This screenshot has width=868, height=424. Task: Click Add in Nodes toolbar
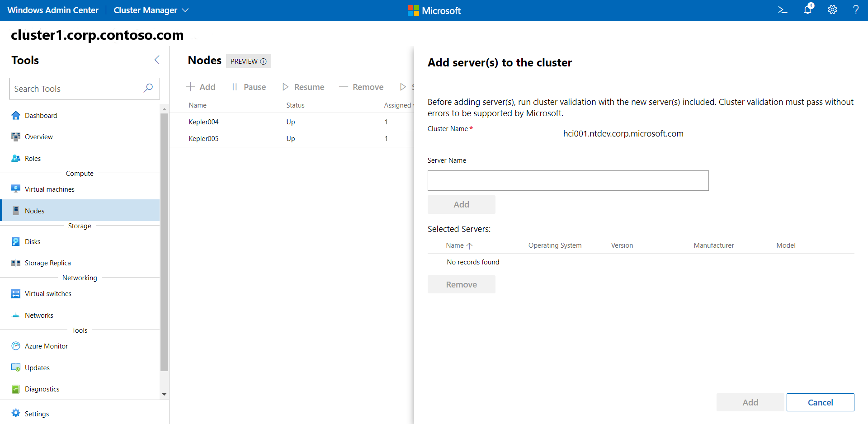[201, 87]
